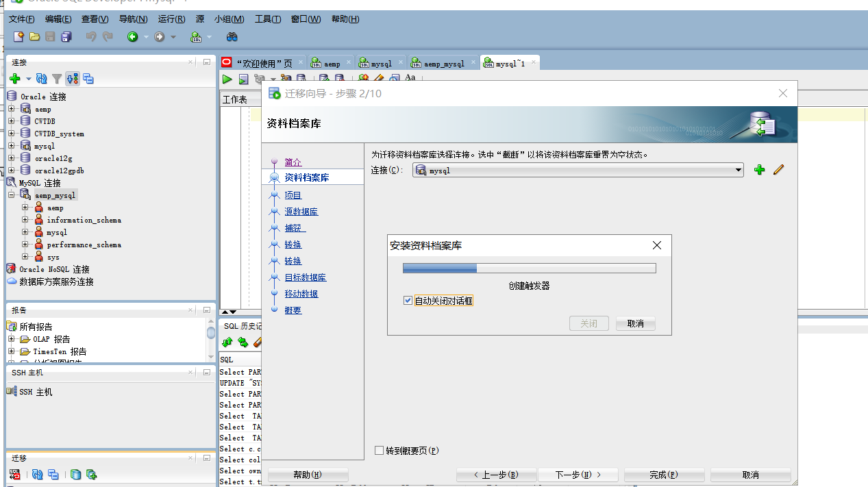Click the second green arrows icon in SQL History

[243, 342]
